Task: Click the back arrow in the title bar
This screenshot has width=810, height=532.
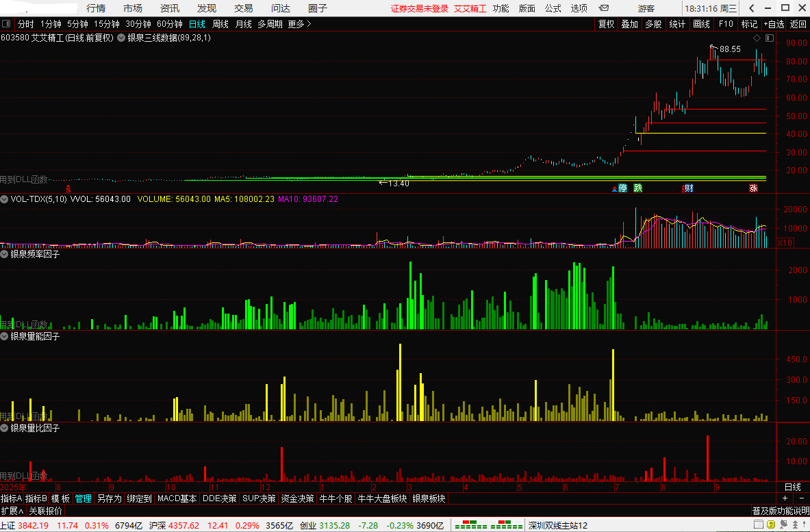Action: pyautogui.click(x=752, y=8)
